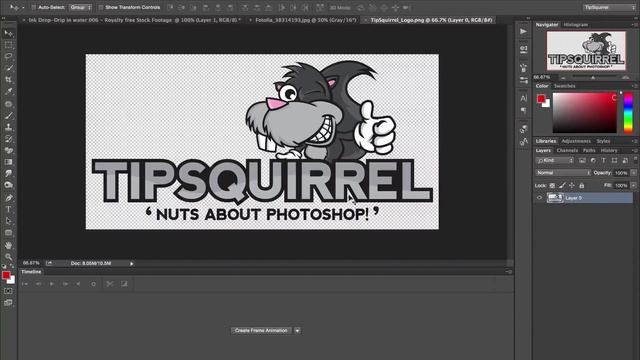Viewport: 640px width, 360px height.
Task: Click the Navigator zoom slider
Action: pyautogui.click(x=593, y=77)
